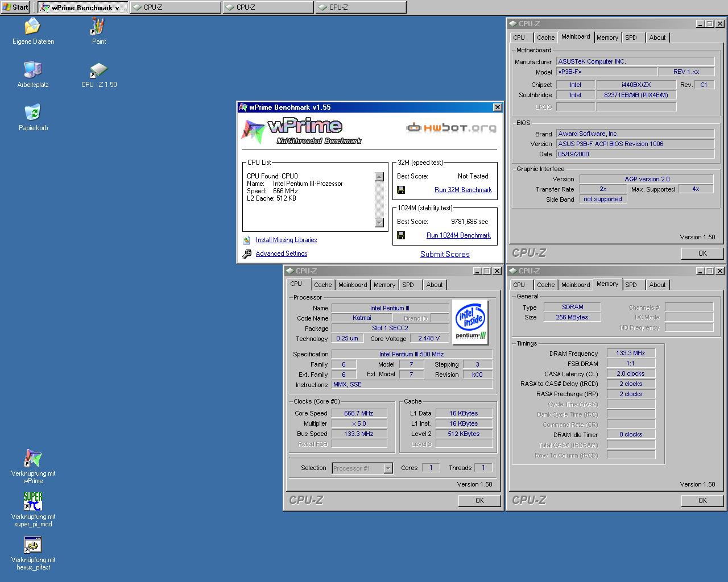Open Arbeitsplatz desktop icon
Screen dimensions: 728x582
point(33,74)
